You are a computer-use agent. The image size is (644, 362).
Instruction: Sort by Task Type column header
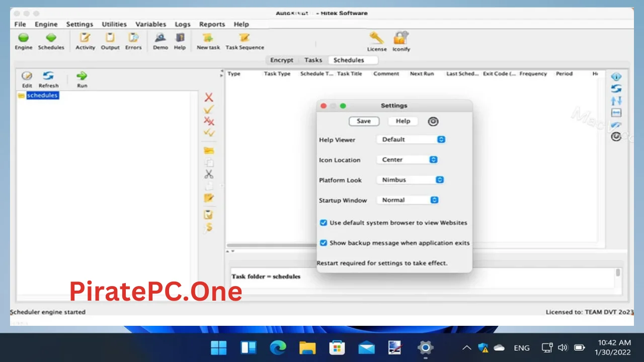click(277, 74)
